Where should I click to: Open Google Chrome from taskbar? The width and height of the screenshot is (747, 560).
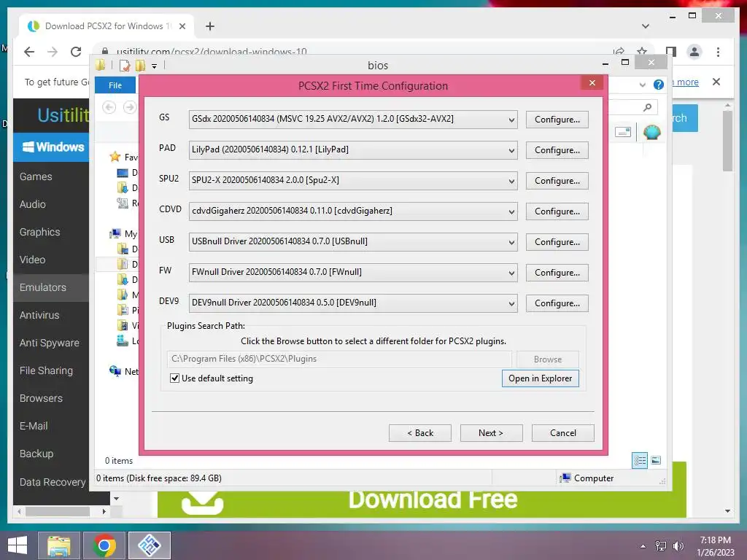pos(104,545)
